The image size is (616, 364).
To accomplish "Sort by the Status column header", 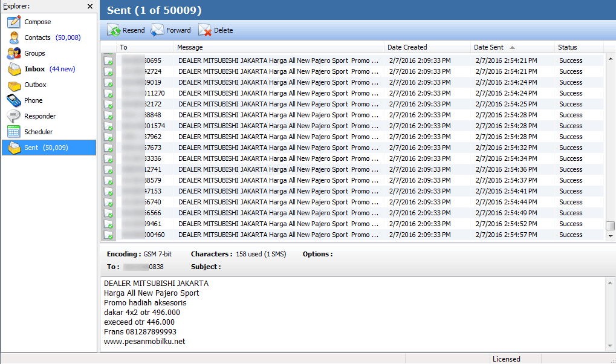I will 579,47.
